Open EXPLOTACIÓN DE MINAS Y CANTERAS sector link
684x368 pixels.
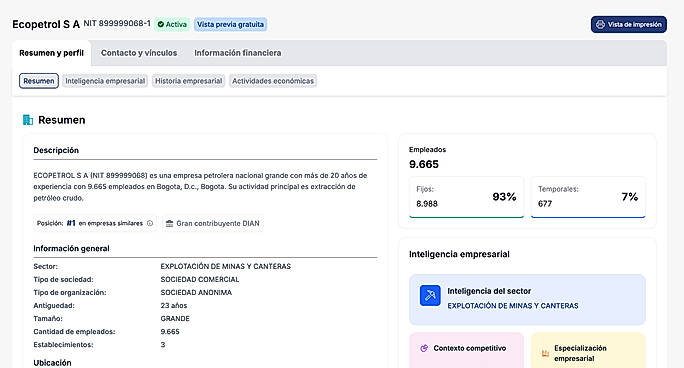(x=513, y=306)
